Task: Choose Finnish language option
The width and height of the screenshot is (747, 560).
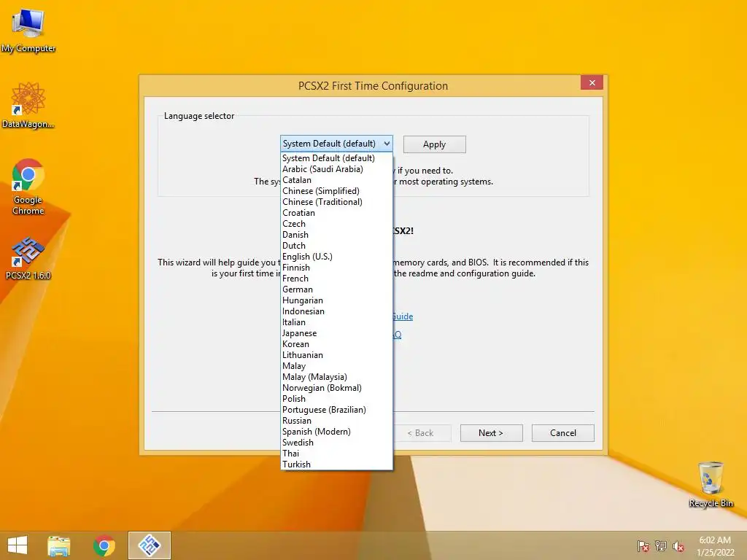Action: pos(336,268)
